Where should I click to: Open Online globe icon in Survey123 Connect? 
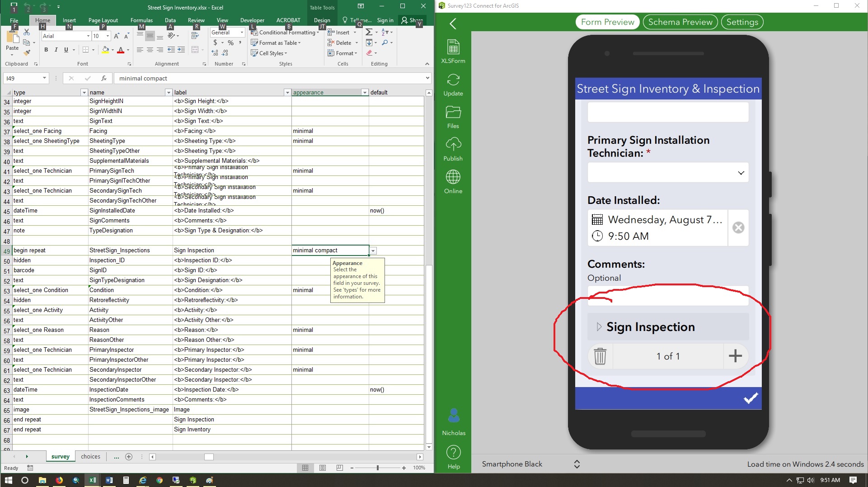(x=453, y=182)
